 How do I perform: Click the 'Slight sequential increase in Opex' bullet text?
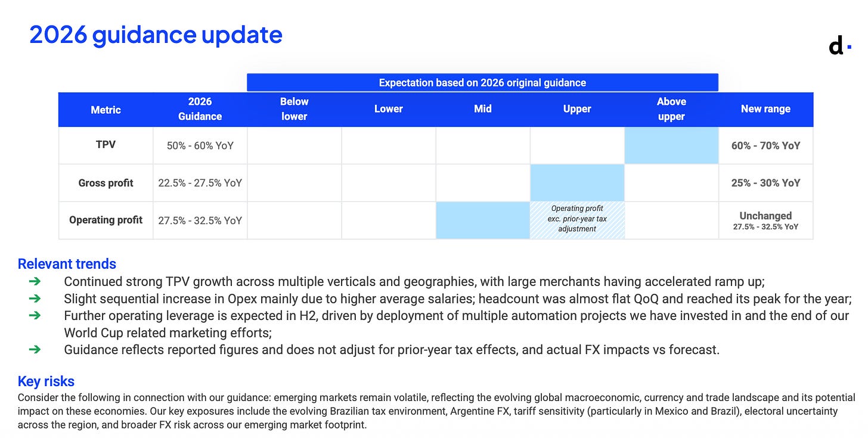tap(458, 299)
